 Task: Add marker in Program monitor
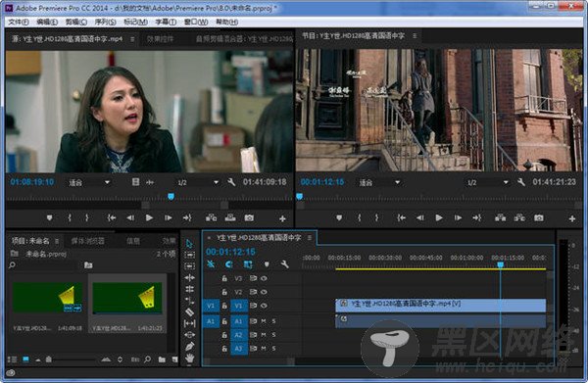click(339, 217)
